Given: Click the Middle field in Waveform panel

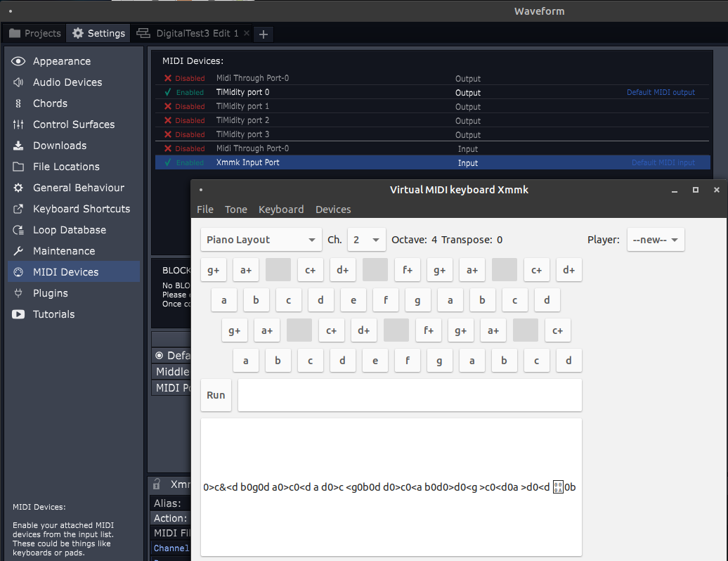Looking at the screenshot, I should pos(171,371).
